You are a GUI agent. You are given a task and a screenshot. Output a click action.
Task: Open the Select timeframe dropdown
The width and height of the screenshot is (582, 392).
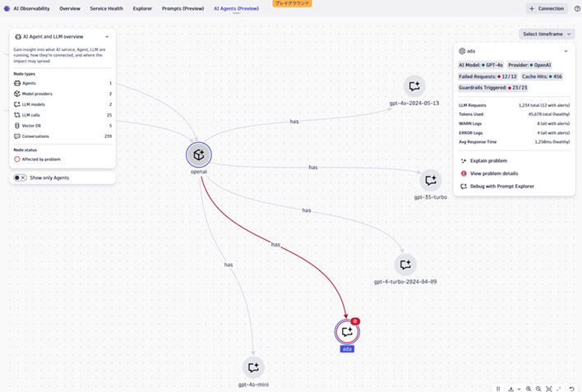tap(547, 34)
